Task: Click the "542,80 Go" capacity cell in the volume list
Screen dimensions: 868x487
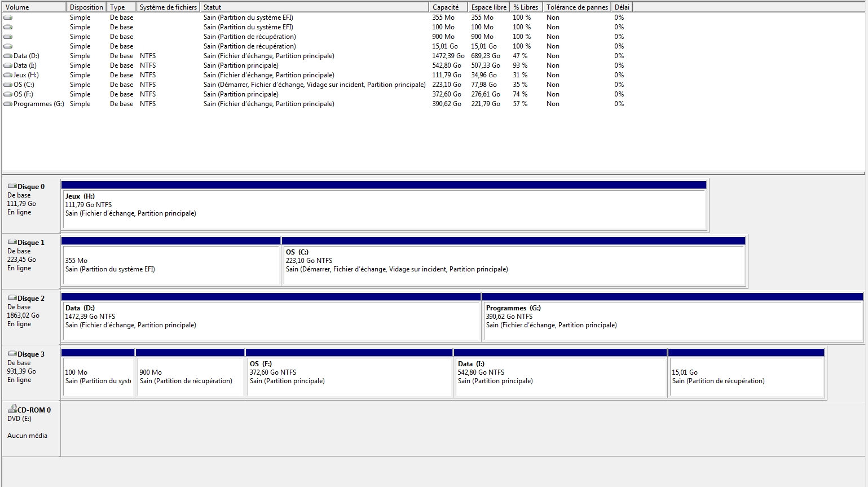Action: (447, 65)
